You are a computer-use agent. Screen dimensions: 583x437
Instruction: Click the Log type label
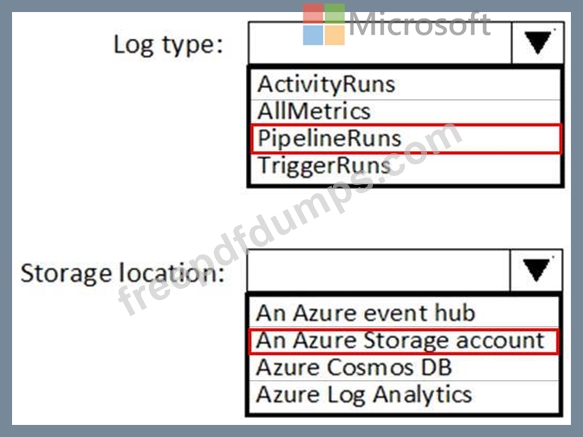[168, 45]
